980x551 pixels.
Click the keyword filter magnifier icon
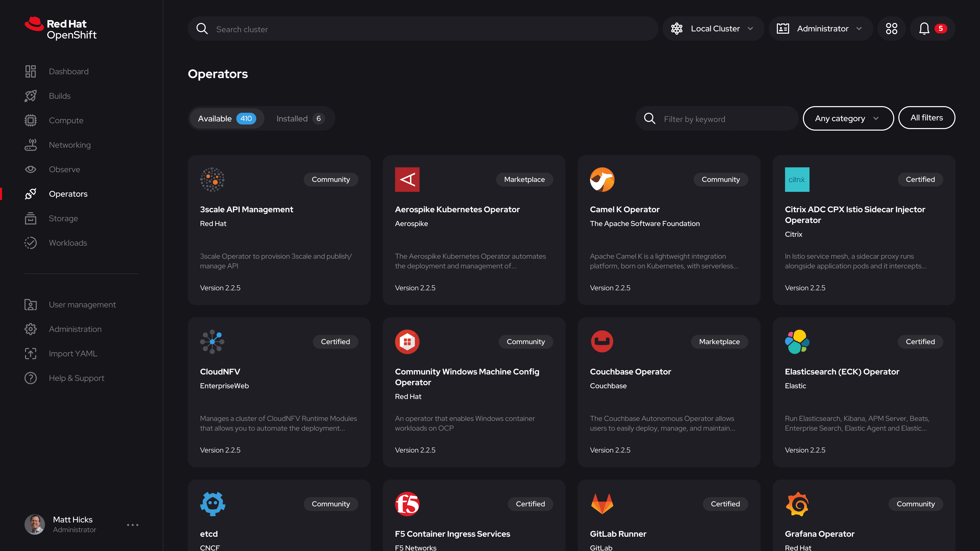[x=650, y=119]
